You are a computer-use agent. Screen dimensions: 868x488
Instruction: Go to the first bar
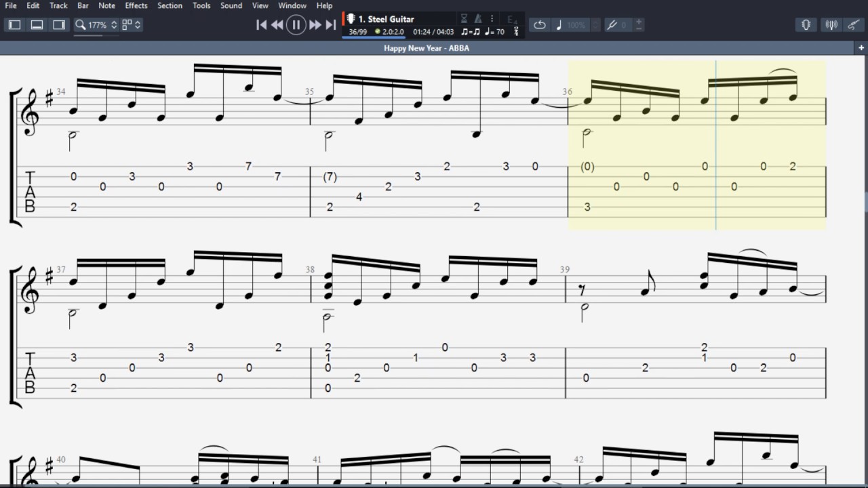(x=261, y=25)
